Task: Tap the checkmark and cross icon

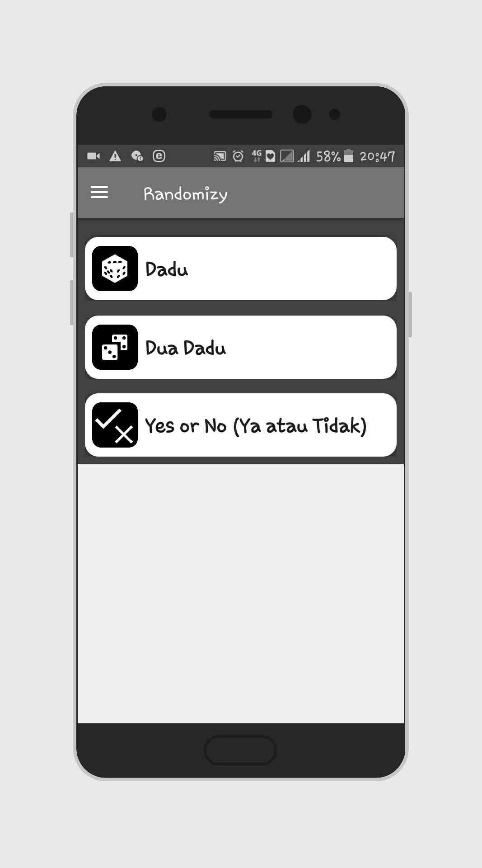Action: (x=115, y=425)
